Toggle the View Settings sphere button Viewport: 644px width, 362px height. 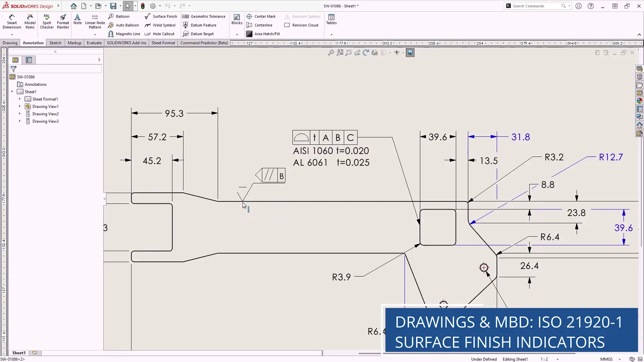point(410,53)
